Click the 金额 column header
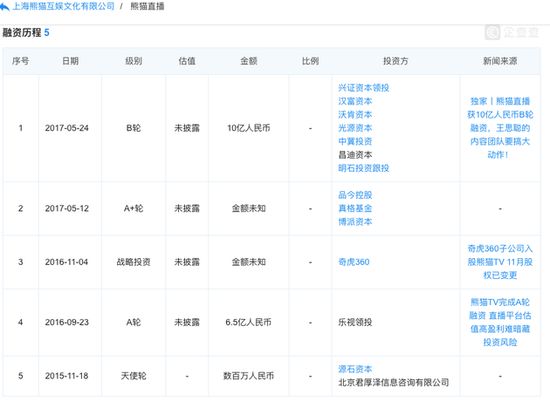The height and width of the screenshot is (408, 550). pos(249,61)
